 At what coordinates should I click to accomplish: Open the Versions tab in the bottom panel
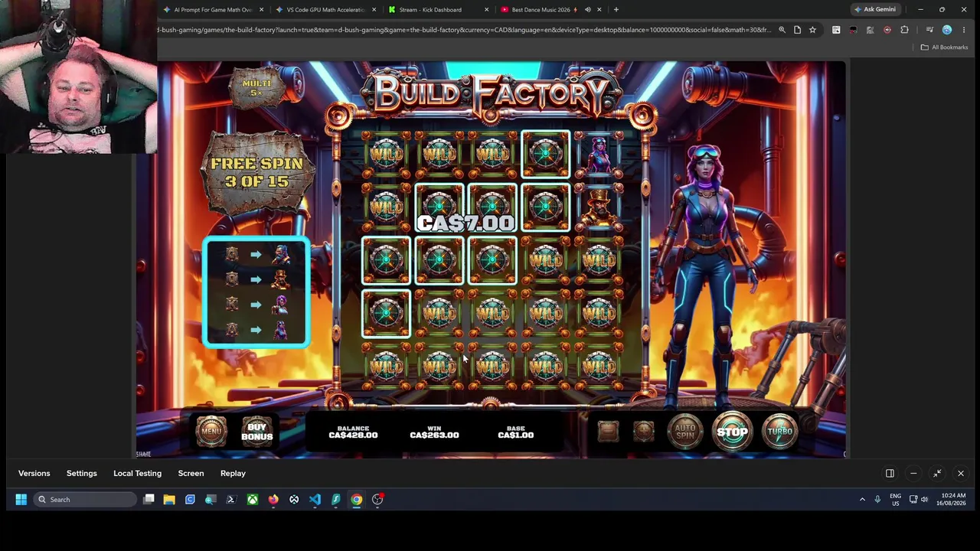coord(34,474)
